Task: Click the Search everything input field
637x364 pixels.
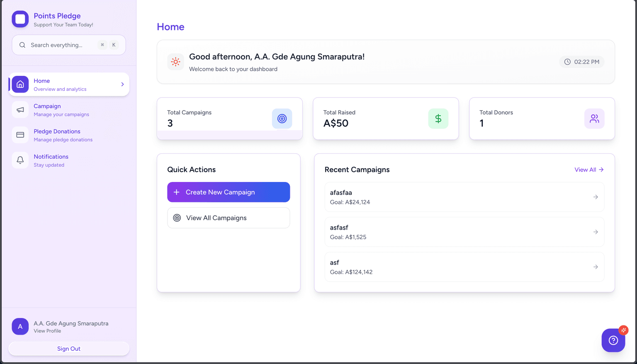Action: [x=62, y=45]
